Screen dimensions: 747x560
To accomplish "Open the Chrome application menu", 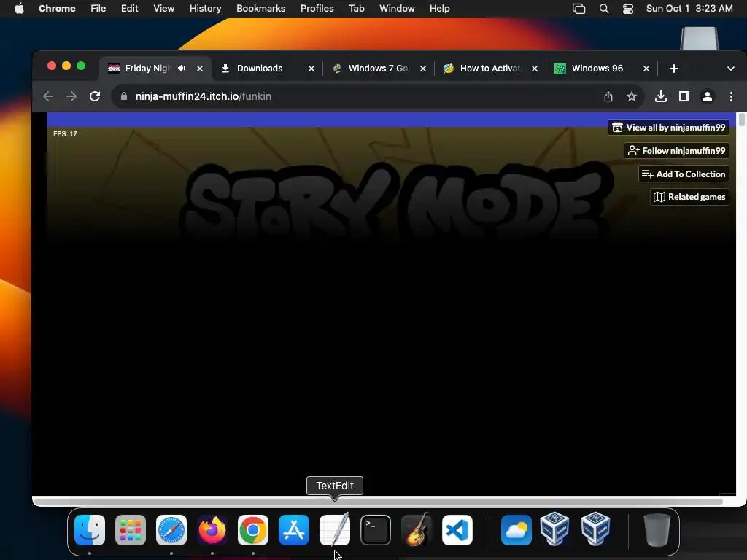I will (x=57, y=9).
